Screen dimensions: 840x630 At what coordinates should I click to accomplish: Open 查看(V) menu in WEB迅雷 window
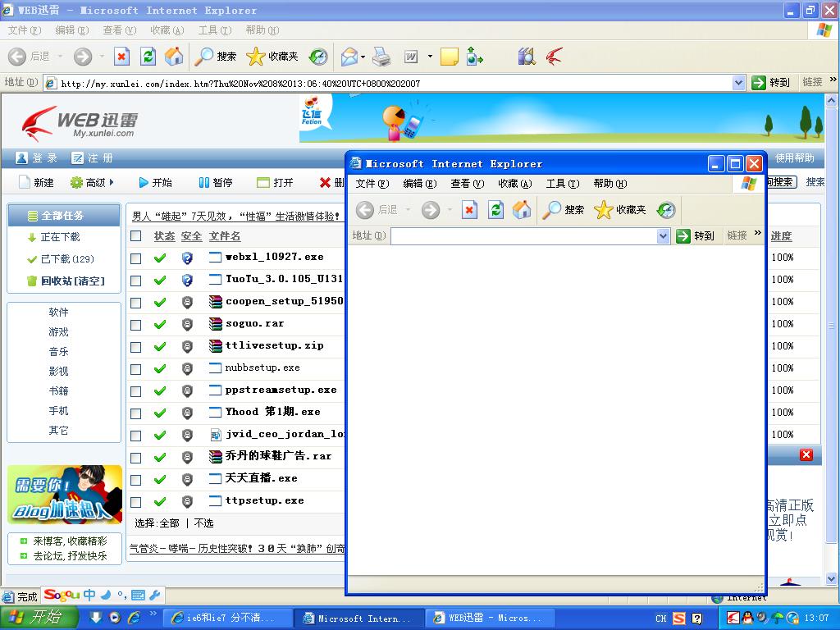[120, 30]
